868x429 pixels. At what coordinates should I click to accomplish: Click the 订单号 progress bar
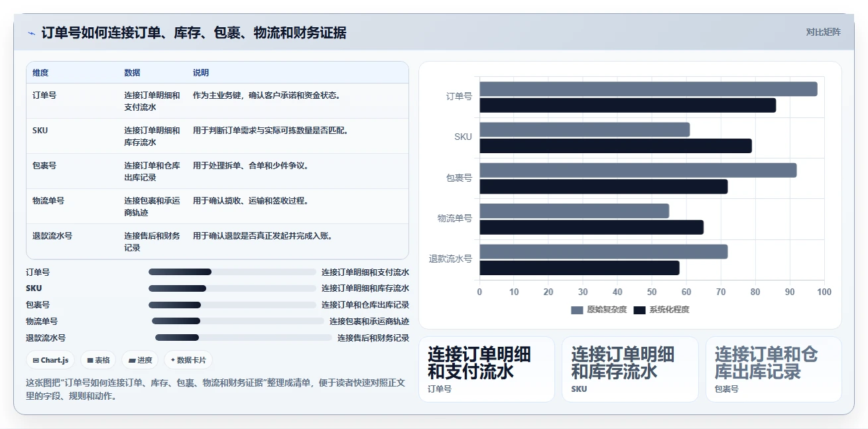(232, 272)
